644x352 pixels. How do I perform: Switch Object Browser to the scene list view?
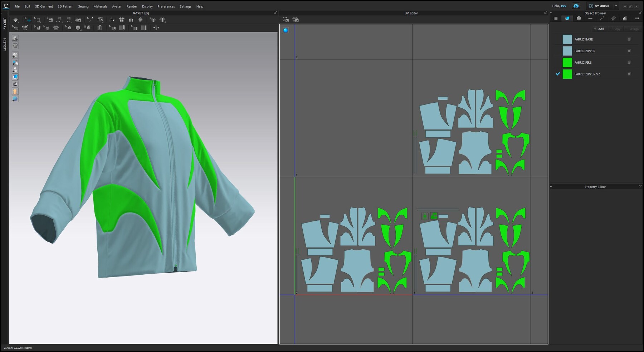556,18
